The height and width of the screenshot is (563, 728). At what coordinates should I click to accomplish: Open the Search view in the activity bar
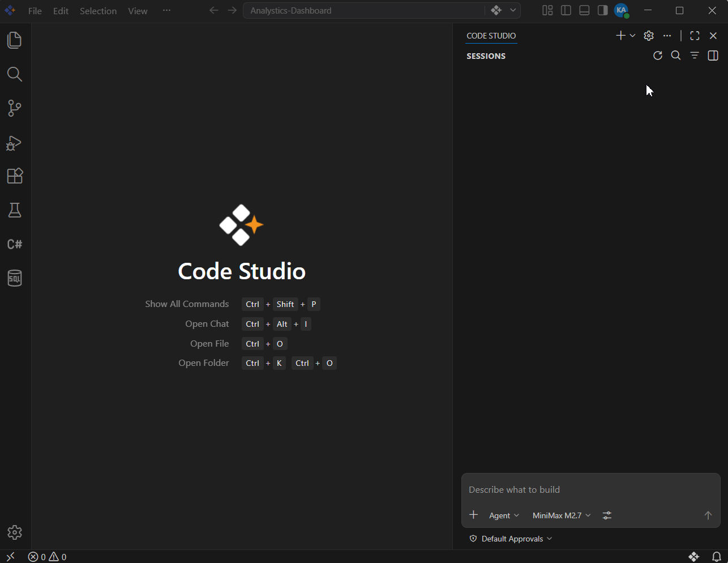pos(15,74)
